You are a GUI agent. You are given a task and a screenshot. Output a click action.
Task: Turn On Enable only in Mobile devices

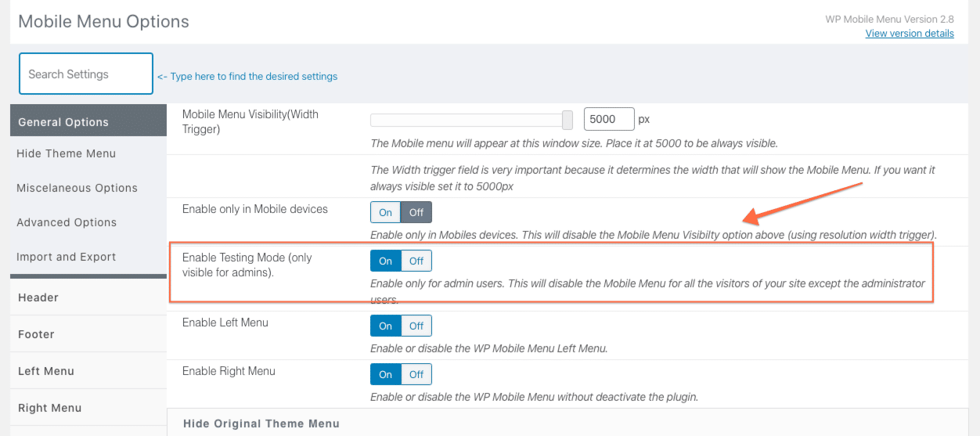(385, 212)
